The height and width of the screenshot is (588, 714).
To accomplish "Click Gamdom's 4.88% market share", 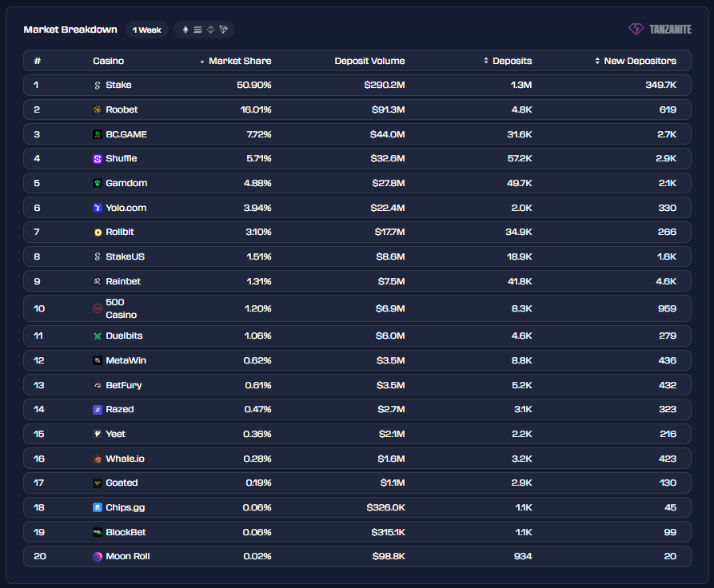I will 257,183.
